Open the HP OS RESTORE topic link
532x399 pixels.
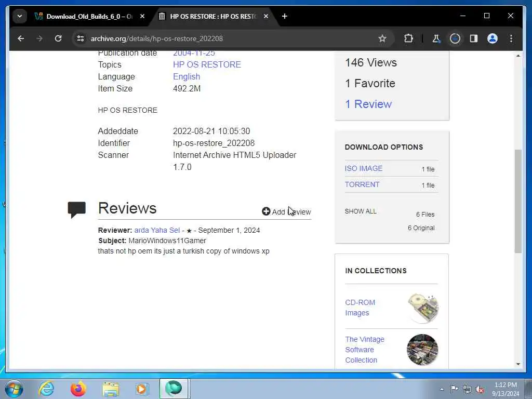207,64
